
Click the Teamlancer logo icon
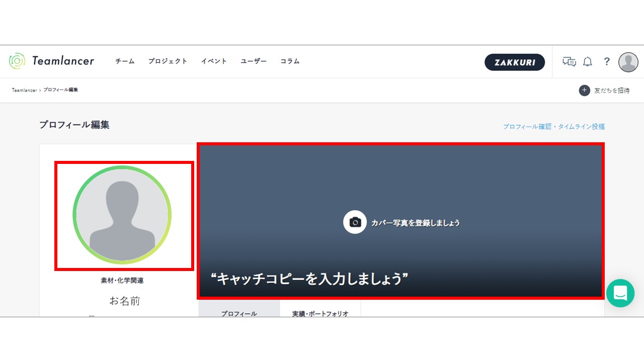coord(17,61)
